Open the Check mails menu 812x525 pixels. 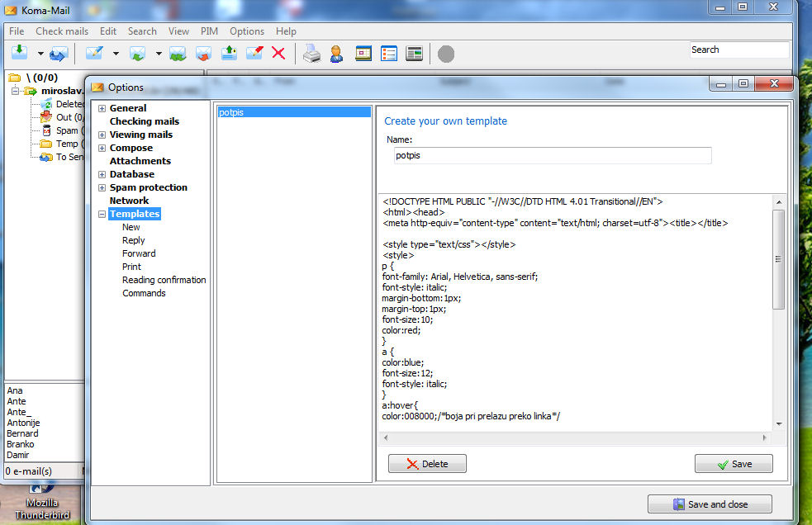coord(61,31)
